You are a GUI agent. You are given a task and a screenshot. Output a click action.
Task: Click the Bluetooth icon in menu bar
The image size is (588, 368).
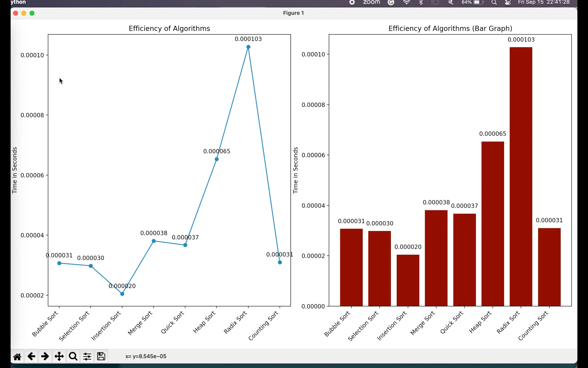tap(421, 2)
